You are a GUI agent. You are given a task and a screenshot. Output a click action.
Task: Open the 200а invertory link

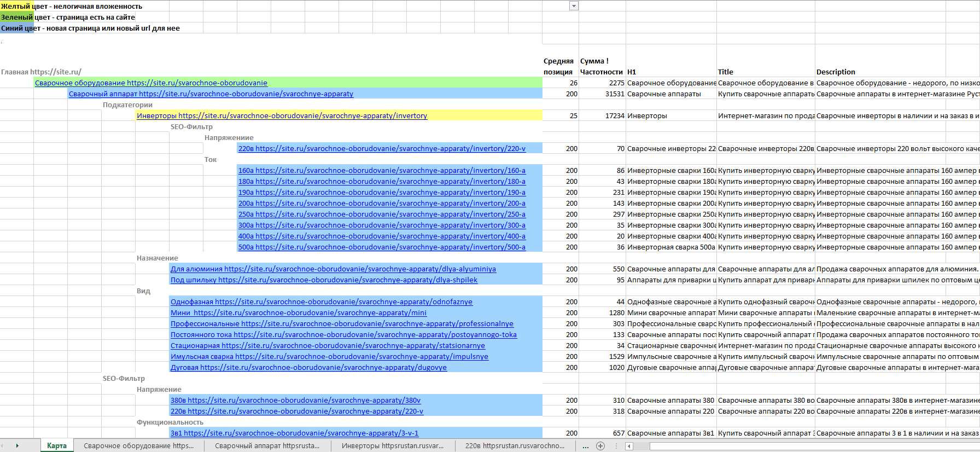click(382, 204)
